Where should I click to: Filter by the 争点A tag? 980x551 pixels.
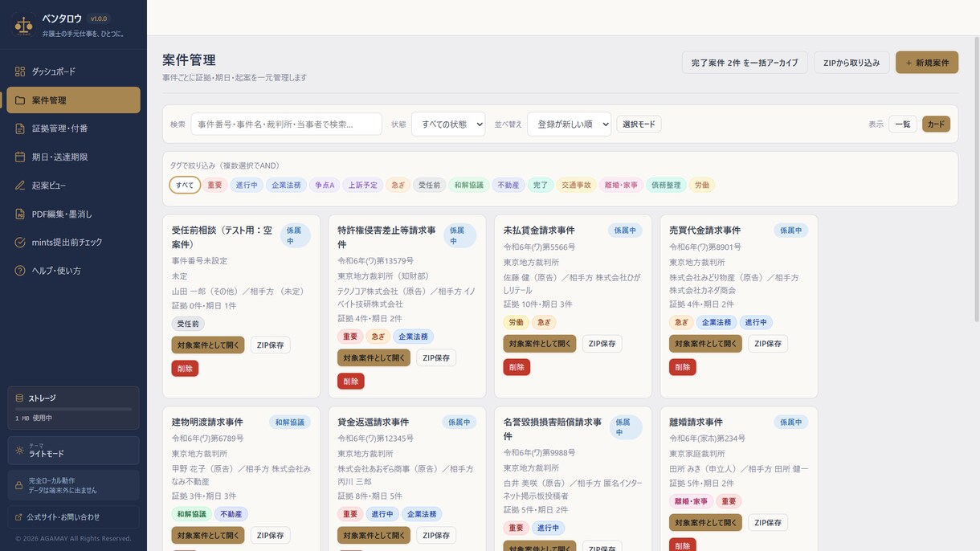point(325,186)
